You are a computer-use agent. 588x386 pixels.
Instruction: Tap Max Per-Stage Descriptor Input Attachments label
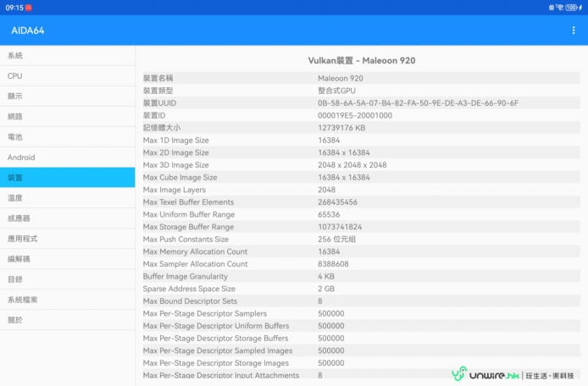click(221, 375)
